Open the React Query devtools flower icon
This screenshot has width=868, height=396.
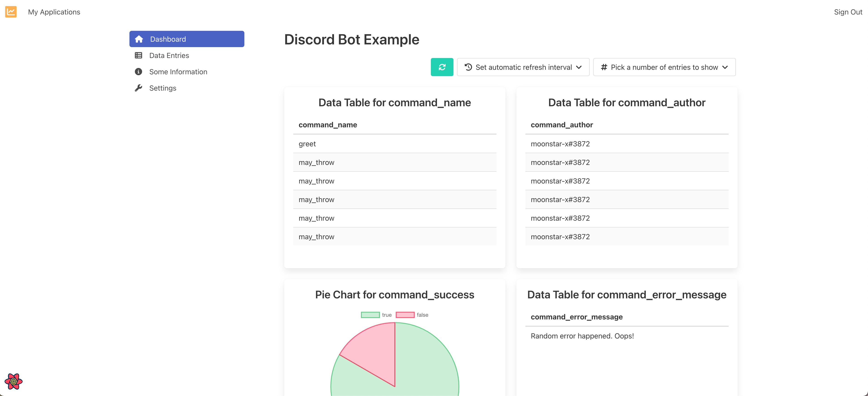click(x=14, y=381)
